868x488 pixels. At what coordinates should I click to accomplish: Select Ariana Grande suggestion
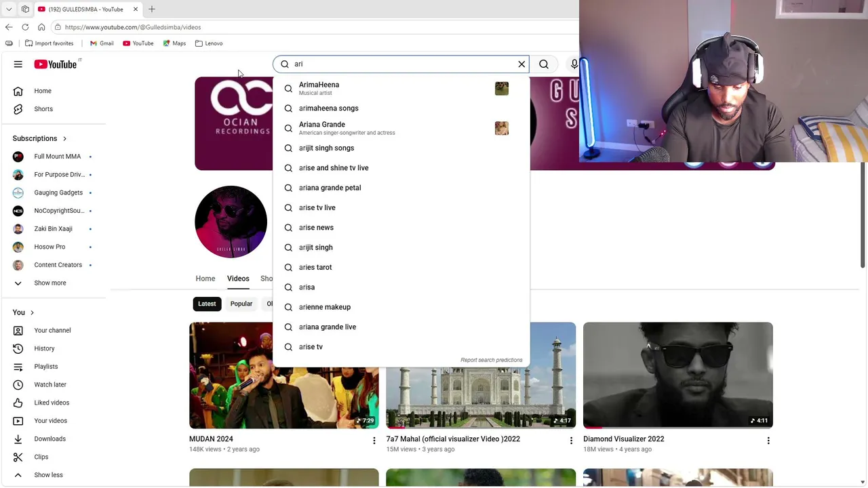click(401, 128)
